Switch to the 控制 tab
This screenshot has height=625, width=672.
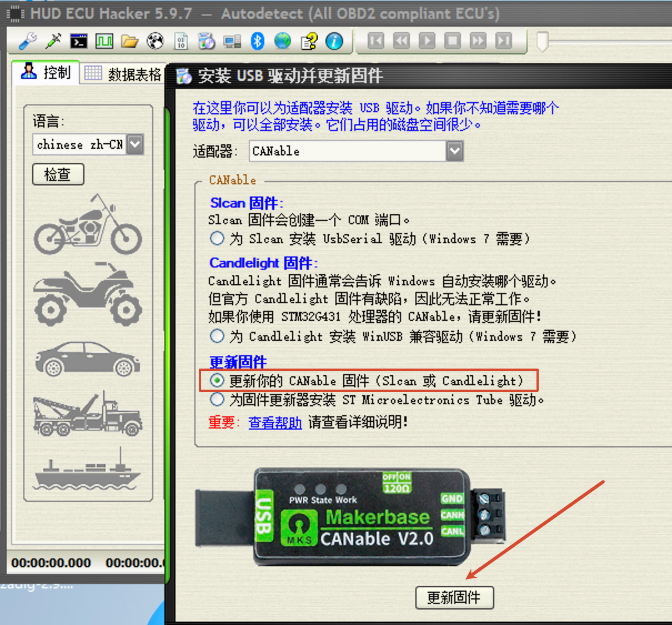tap(46, 73)
